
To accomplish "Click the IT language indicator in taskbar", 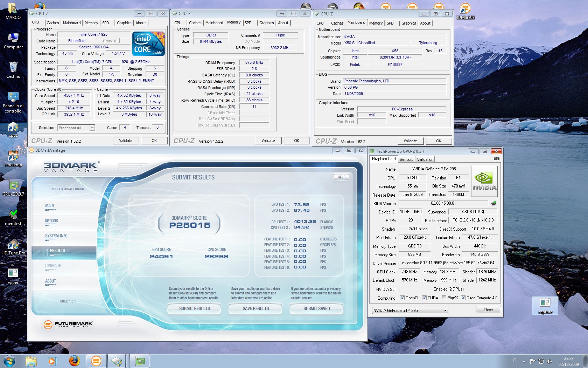I will [x=514, y=360].
